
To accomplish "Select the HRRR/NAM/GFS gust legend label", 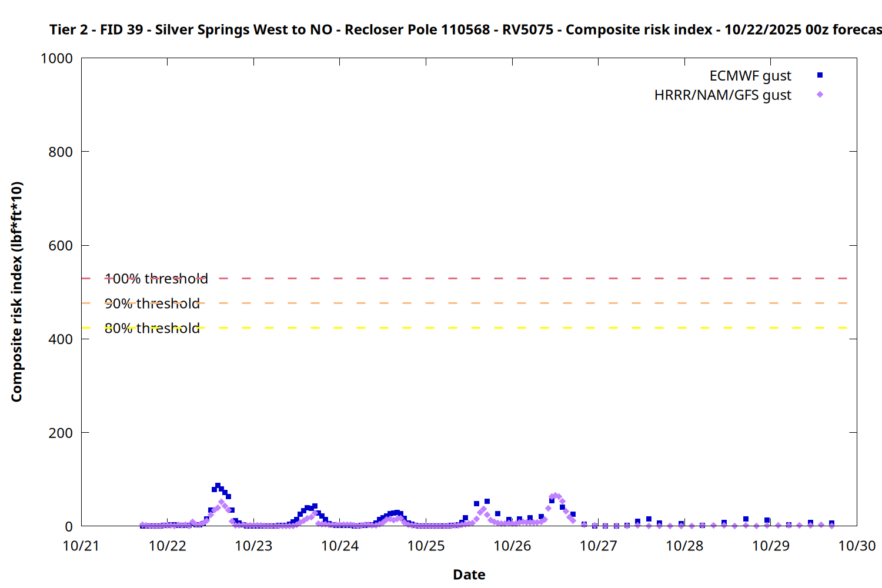I will tap(723, 95).
